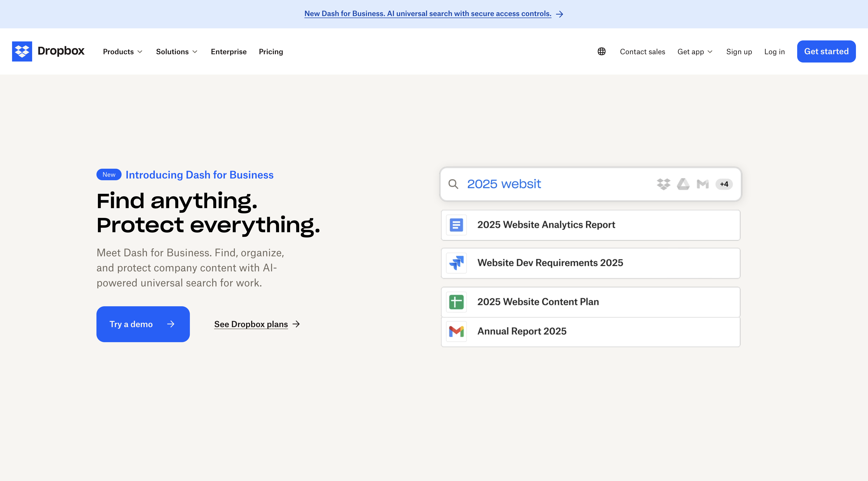This screenshot has height=481, width=868.
Task: Click the Get started button
Action: (x=826, y=51)
